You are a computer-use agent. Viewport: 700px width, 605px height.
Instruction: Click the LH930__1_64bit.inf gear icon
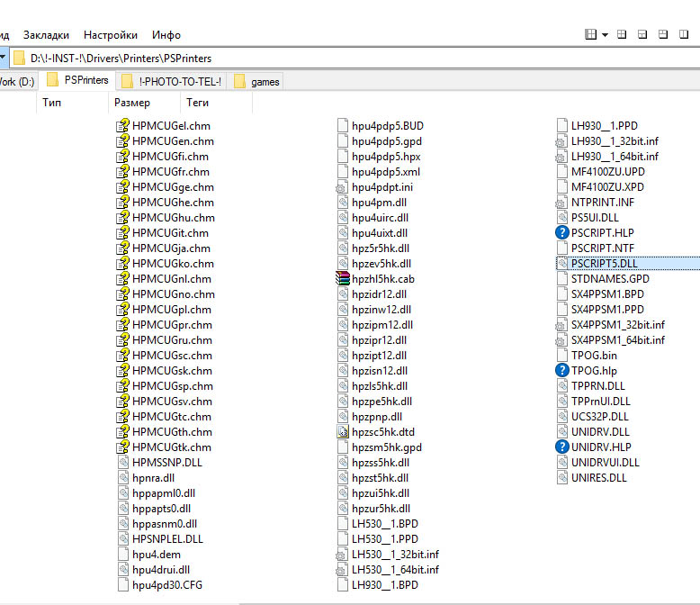pyautogui.click(x=561, y=157)
